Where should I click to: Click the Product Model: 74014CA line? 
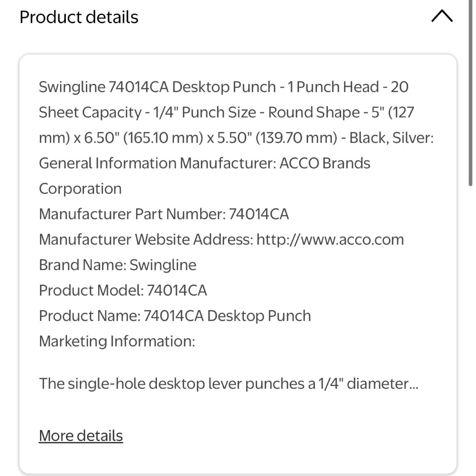click(123, 290)
